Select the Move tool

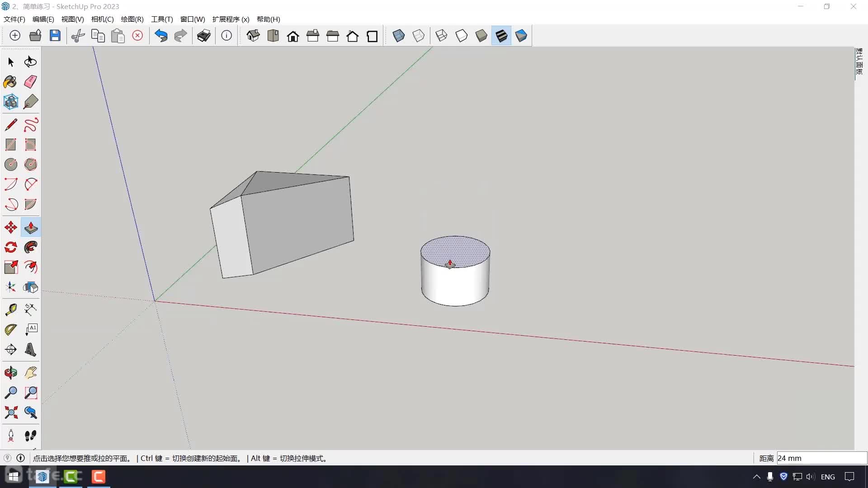pos(11,227)
